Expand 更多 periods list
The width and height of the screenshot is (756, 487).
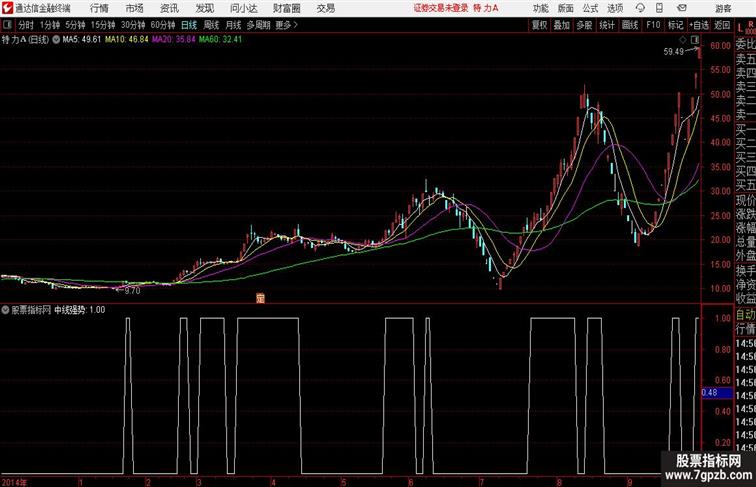click(287, 25)
